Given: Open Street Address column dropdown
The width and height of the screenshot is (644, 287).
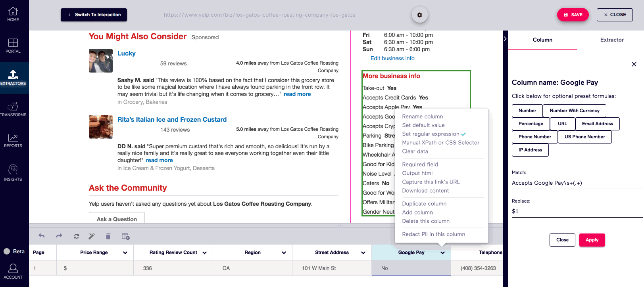Looking at the screenshot, I should (x=363, y=253).
